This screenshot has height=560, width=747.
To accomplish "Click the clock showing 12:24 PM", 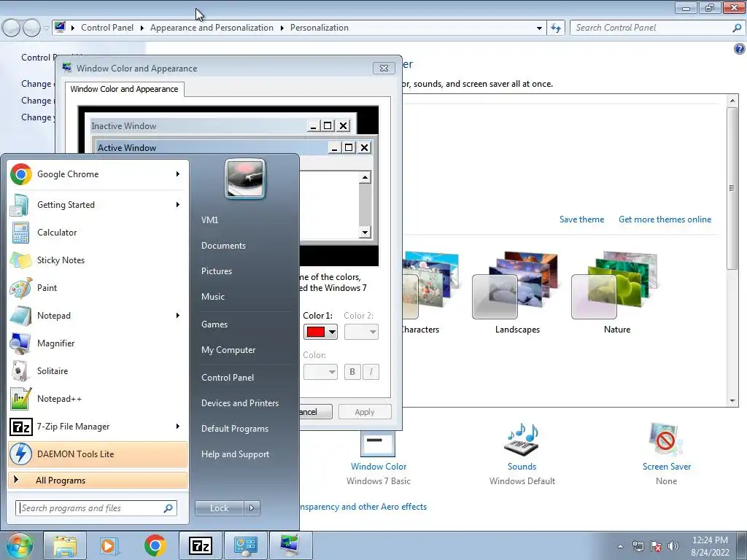I will tap(710, 540).
